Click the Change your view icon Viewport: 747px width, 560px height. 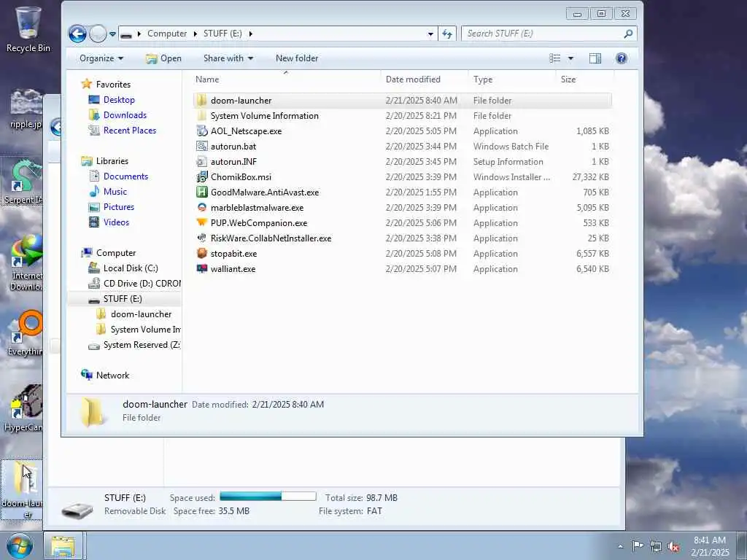[555, 58]
